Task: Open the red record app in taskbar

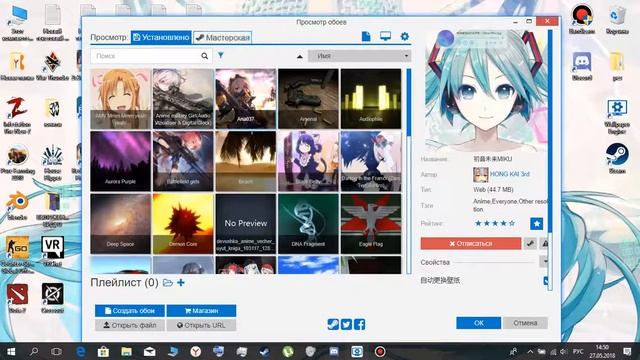Action: (380, 351)
